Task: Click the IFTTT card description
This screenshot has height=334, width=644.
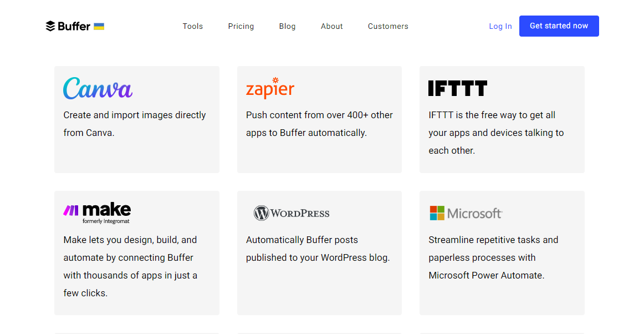Action: click(x=496, y=133)
